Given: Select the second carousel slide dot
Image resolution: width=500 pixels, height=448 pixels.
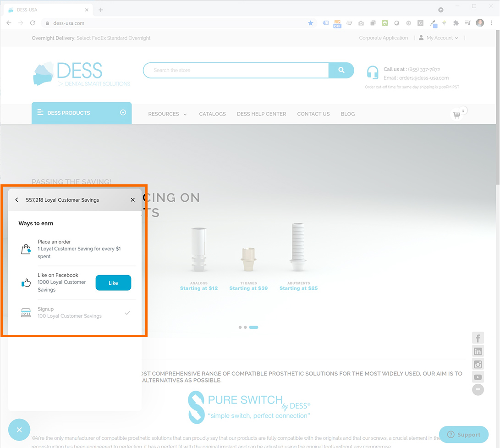Looking at the screenshot, I should click(x=245, y=327).
